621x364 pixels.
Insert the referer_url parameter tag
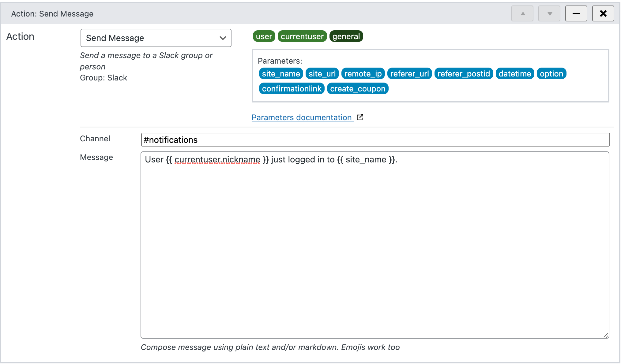pyautogui.click(x=409, y=73)
